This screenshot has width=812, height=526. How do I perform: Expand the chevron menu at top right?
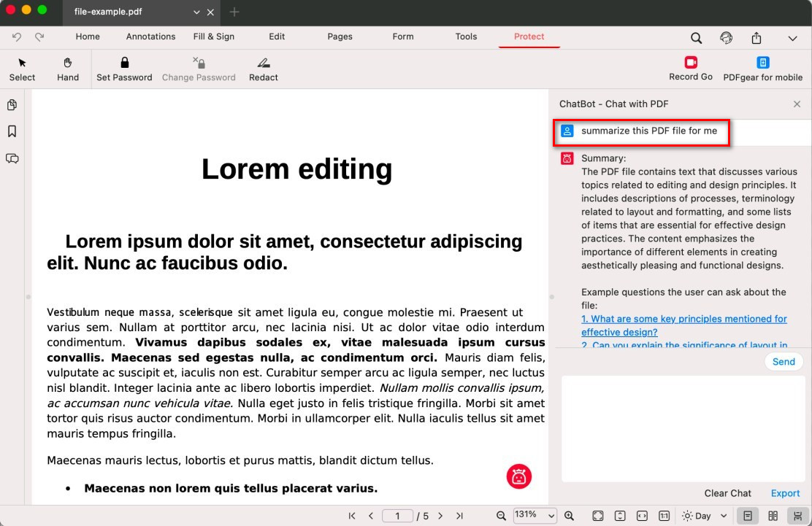click(x=792, y=38)
